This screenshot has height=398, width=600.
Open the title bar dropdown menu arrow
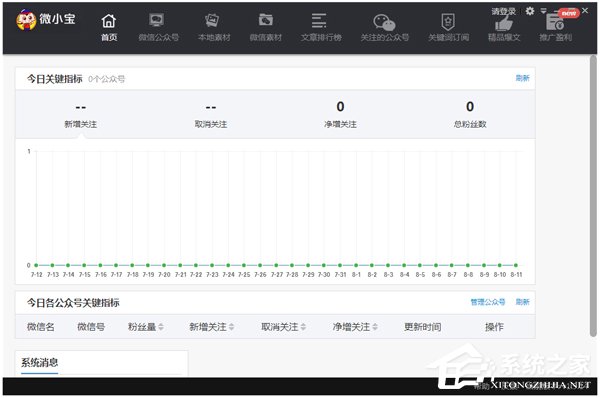point(543,11)
